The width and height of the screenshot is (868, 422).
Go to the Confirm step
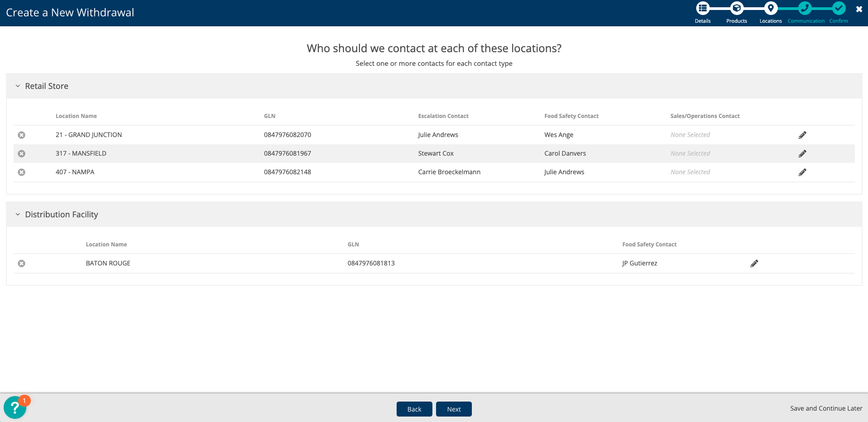(x=839, y=8)
